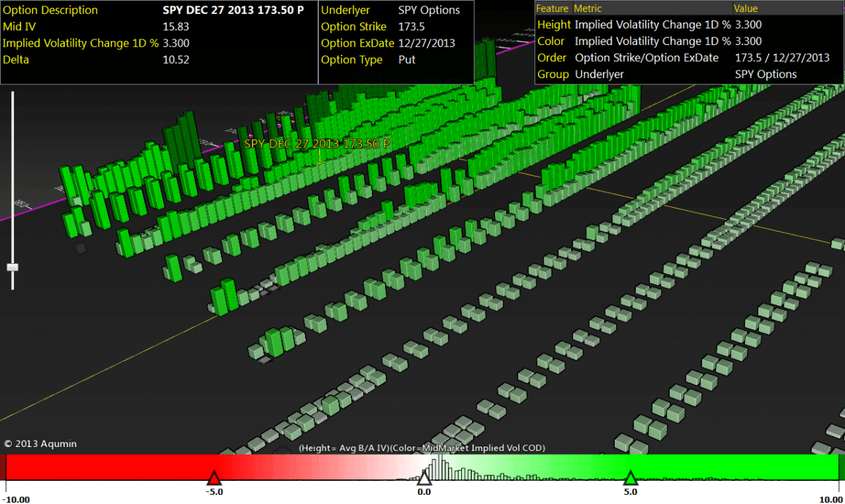This screenshot has height=504, width=845.
Task: Click the 2013 Aqumin copyright text
Action: [40, 443]
